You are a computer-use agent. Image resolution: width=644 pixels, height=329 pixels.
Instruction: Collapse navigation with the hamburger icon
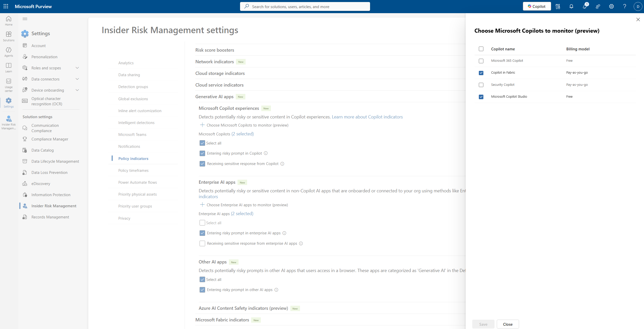[x=25, y=19]
